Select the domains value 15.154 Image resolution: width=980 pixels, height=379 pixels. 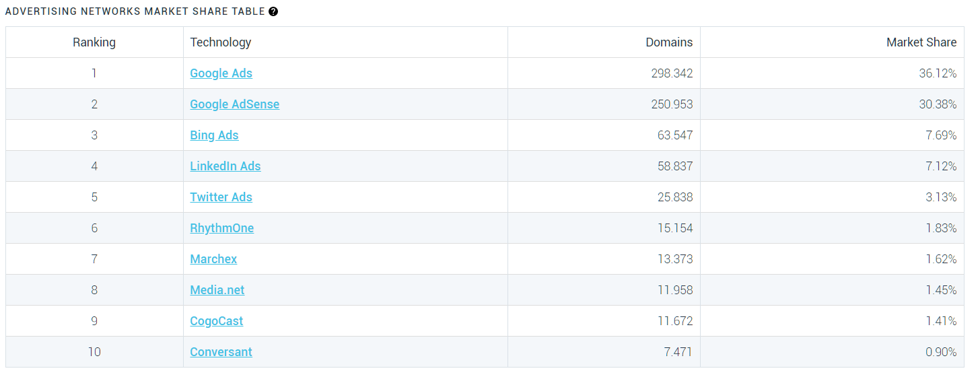click(x=675, y=228)
